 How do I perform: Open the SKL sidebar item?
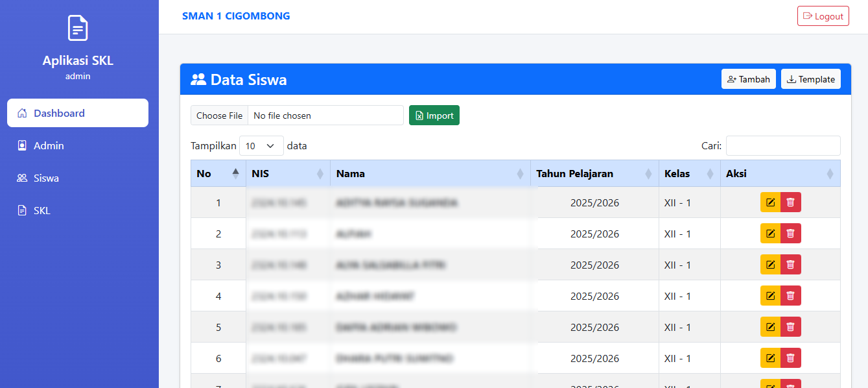[78, 210]
